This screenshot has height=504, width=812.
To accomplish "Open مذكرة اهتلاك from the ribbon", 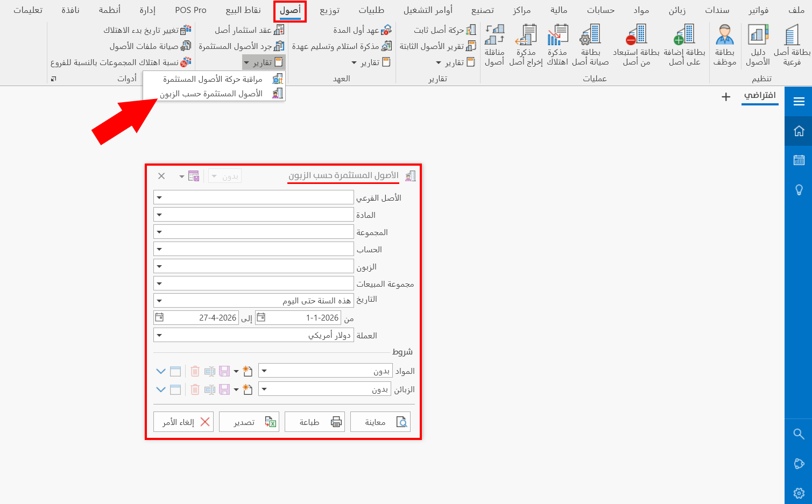I will 557,45.
